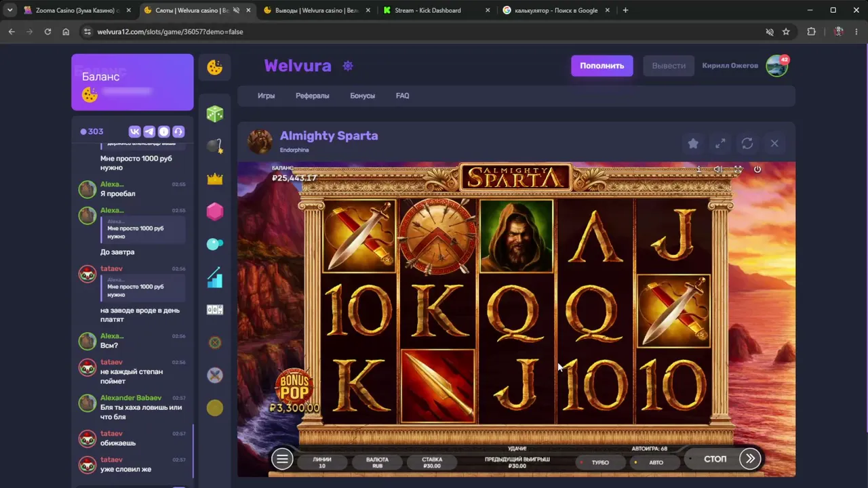This screenshot has height=488, width=868.
Task: Open the Chrome three-dot menu
Action: coord(857,32)
